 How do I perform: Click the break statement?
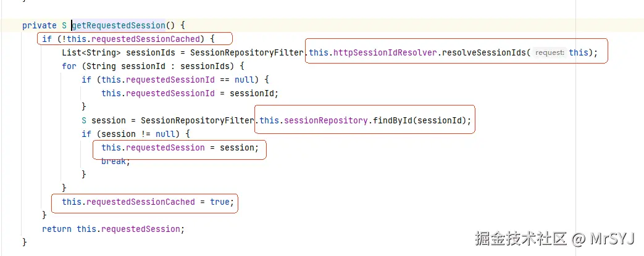point(114,162)
